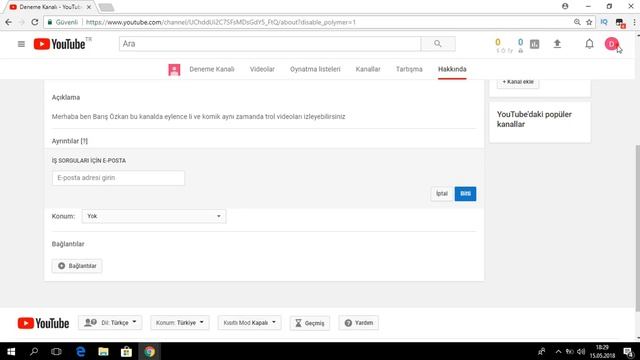The height and width of the screenshot is (360, 640).
Task: Switch to the Videolar tab
Action: pos(262,69)
